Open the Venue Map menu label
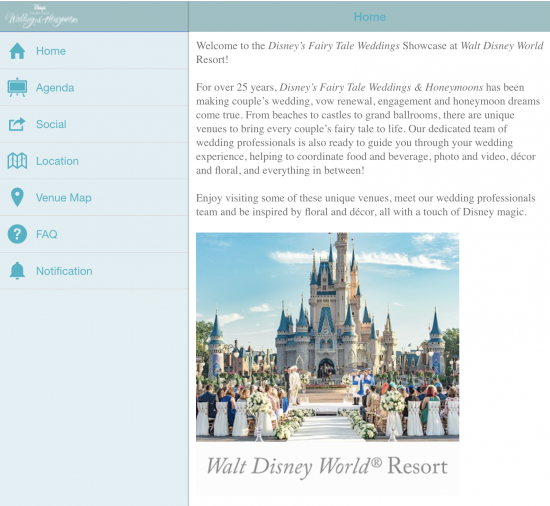 pyautogui.click(x=63, y=198)
